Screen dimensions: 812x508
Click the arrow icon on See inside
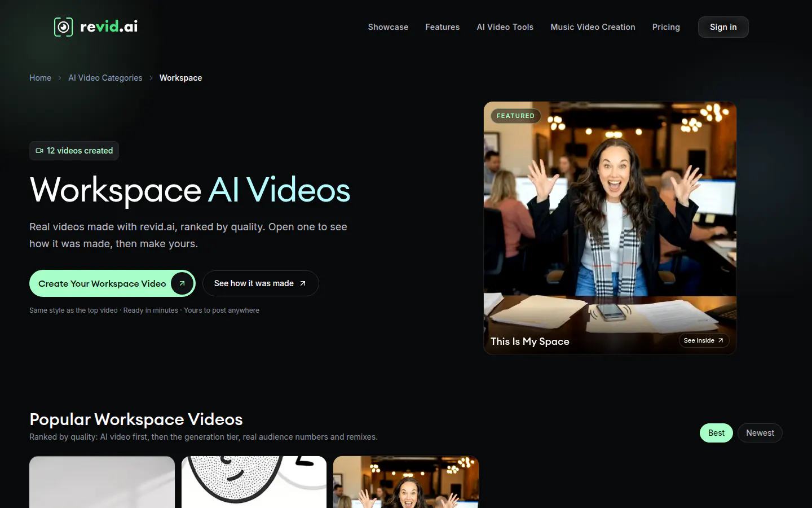coord(721,340)
